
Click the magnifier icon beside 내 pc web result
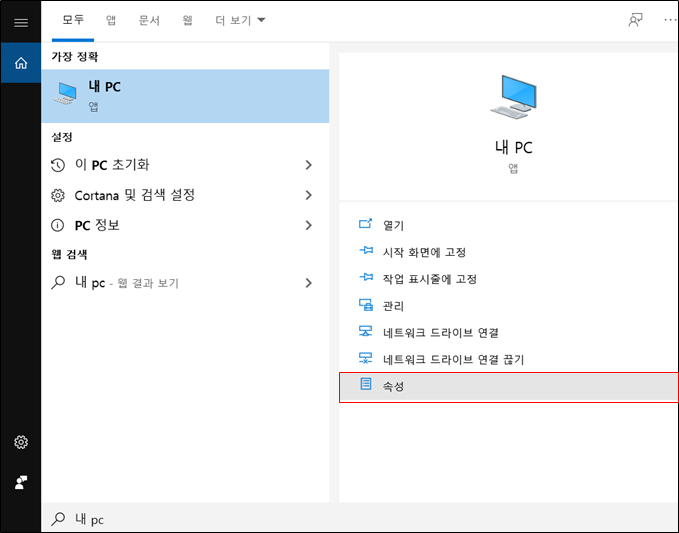58,283
